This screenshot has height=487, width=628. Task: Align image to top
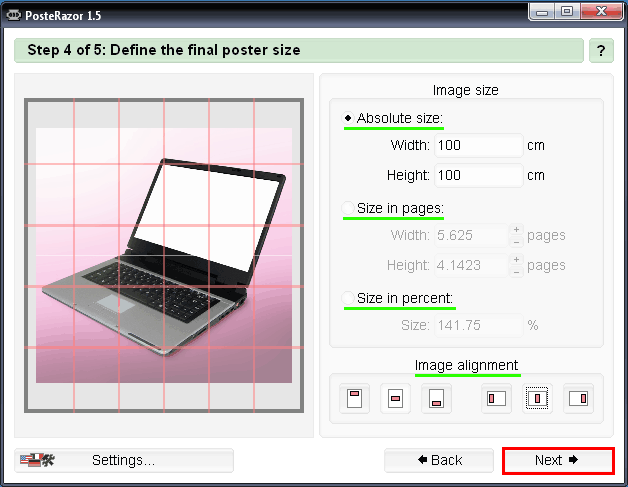354,398
